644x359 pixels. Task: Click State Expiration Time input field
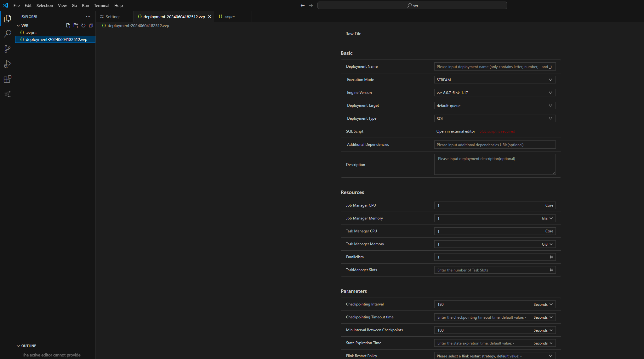tap(483, 343)
